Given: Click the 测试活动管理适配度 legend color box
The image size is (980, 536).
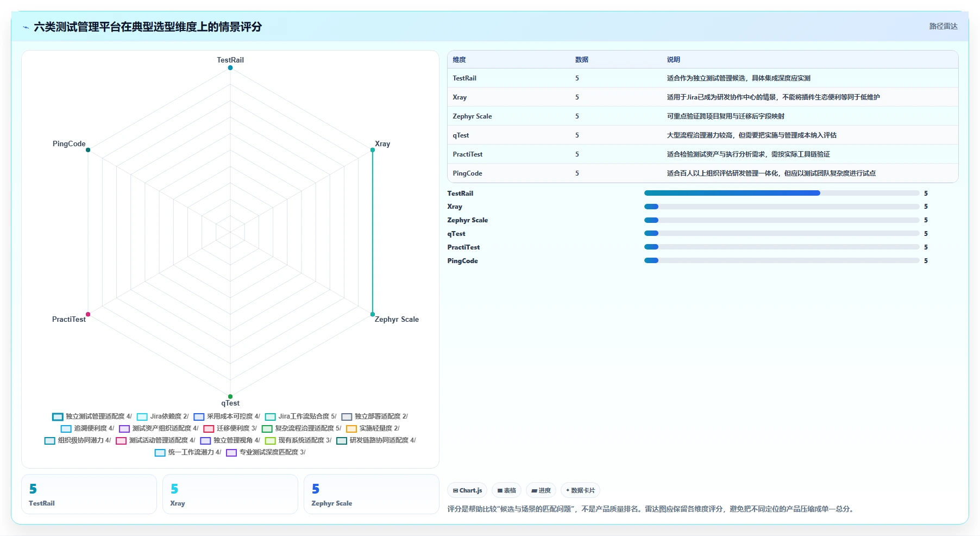Looking at the screenshot, I should tap(121, 441).
